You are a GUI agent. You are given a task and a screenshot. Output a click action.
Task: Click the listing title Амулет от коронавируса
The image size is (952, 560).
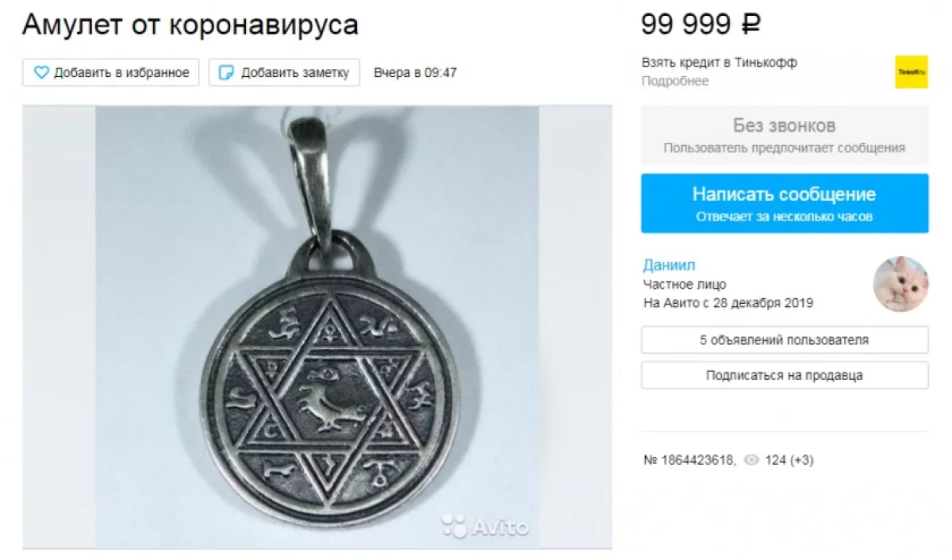pyautogui.click(x=190, y=25)
